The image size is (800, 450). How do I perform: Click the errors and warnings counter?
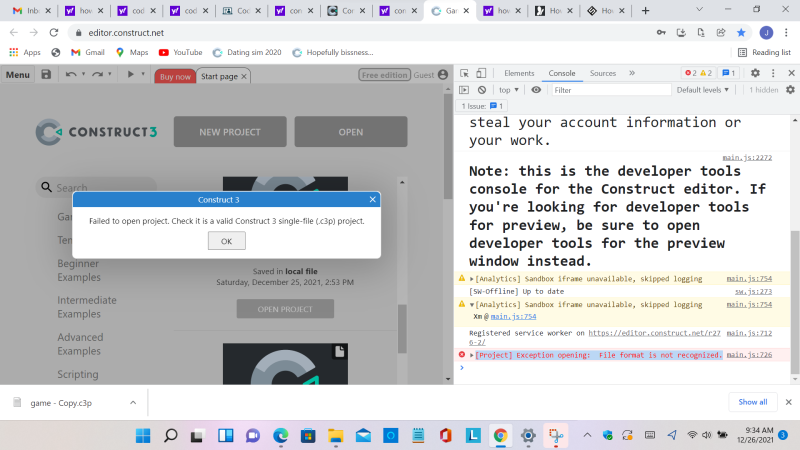coord(698,73)
